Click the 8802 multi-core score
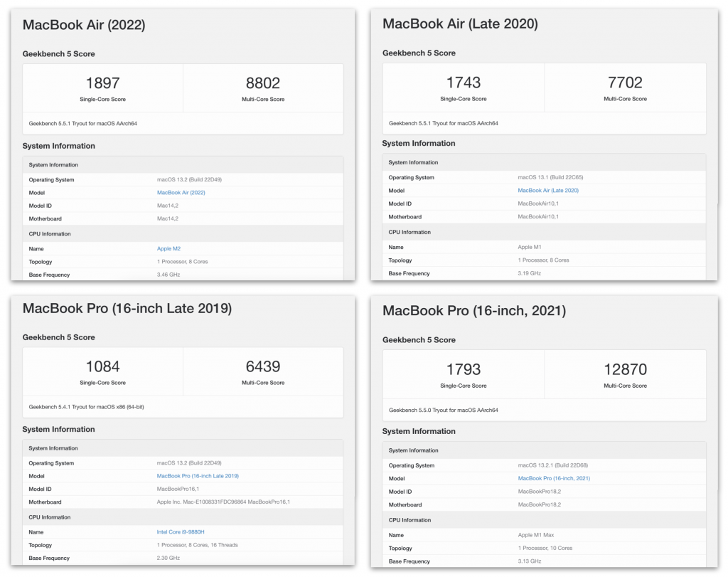Screen dimensions: 728x577 tap(263, 83)
